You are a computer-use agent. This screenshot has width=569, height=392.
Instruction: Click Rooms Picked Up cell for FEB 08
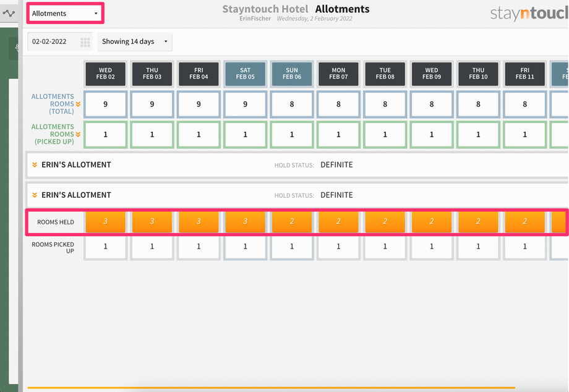click(385, 247)
